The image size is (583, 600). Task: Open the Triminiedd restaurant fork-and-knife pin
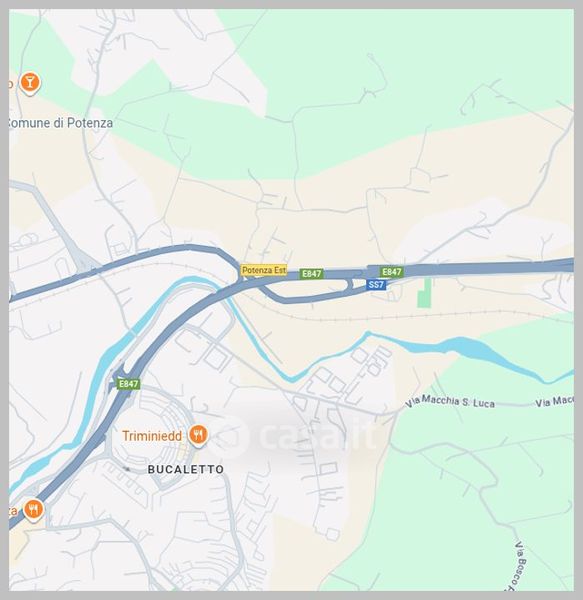coord(197,436)
